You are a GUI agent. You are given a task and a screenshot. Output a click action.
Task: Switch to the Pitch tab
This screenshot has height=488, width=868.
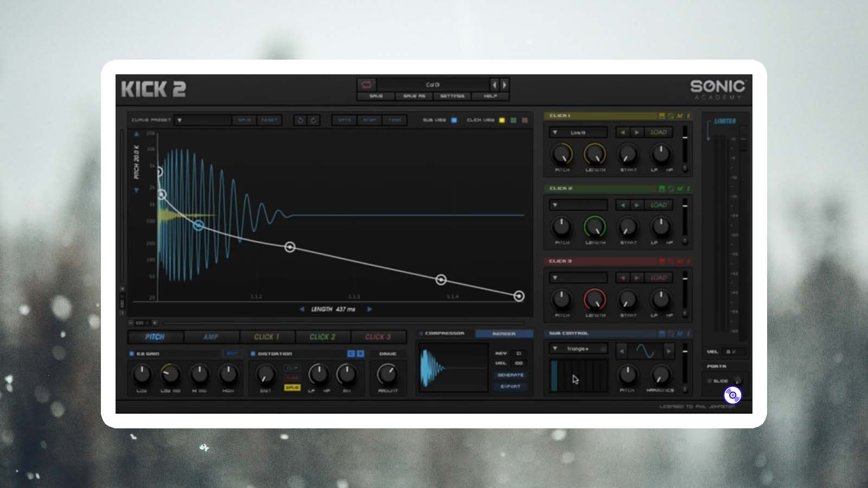[155, 337]
